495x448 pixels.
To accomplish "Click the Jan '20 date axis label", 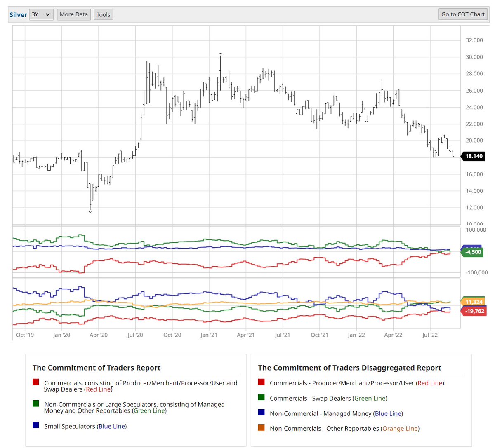I will [61, 335].
